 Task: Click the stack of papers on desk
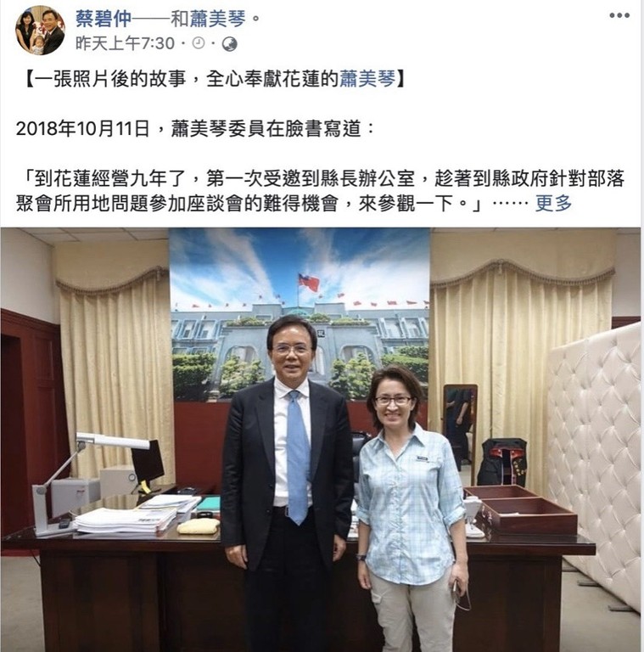[x=125, y=520]
